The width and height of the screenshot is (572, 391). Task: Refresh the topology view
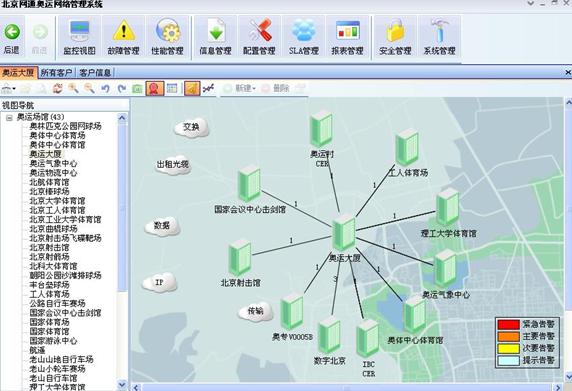57,88
